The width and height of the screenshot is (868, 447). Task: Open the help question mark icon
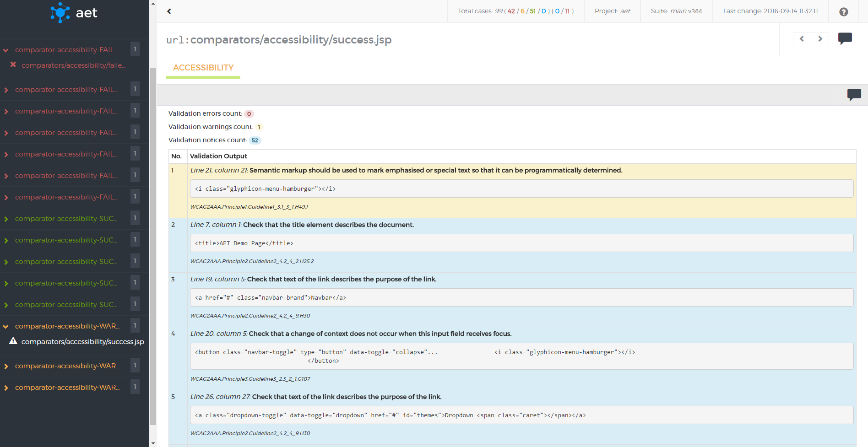pyautogui.click(x=843, y=12)
